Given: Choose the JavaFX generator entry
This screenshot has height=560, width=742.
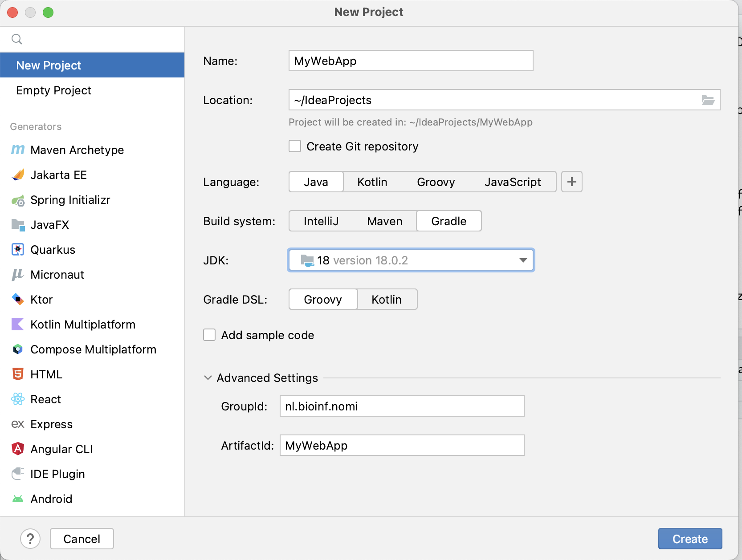Looking at the screenshot, I should (x=92, y=225).
